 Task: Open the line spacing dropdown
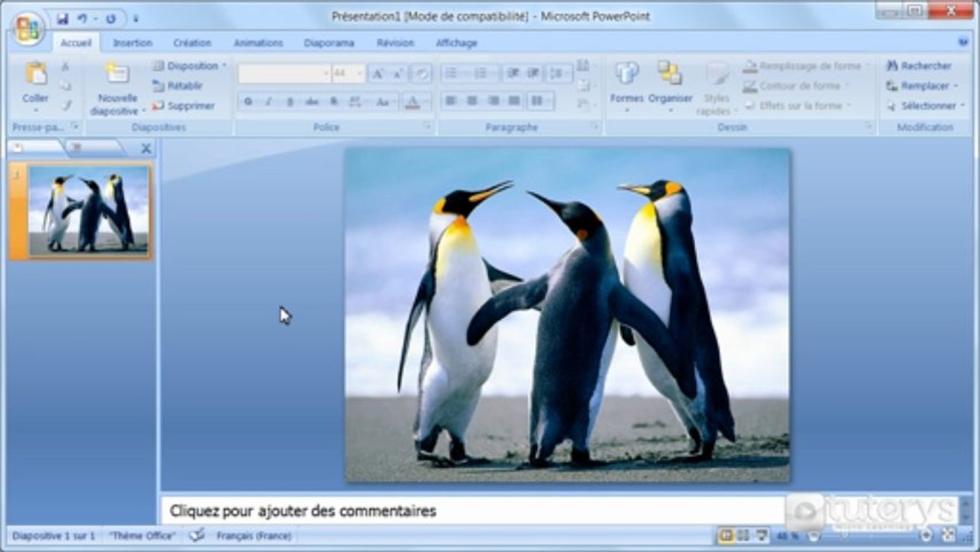click(559, 73)
